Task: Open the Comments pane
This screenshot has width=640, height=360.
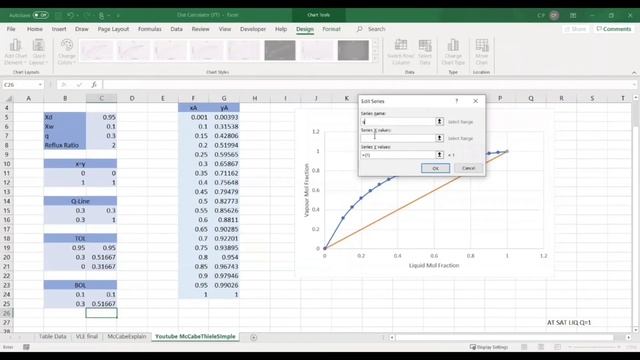Action: [x=614, y=29]
